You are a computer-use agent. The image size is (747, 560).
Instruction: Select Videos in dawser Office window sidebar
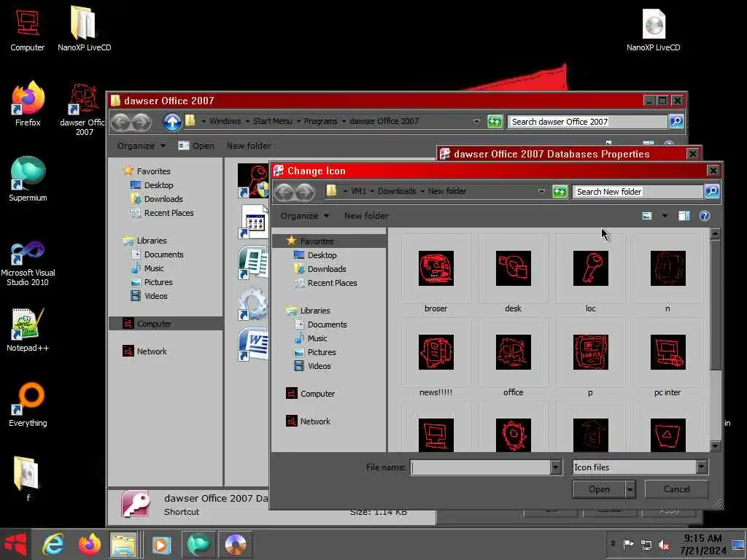pos(156,296)
